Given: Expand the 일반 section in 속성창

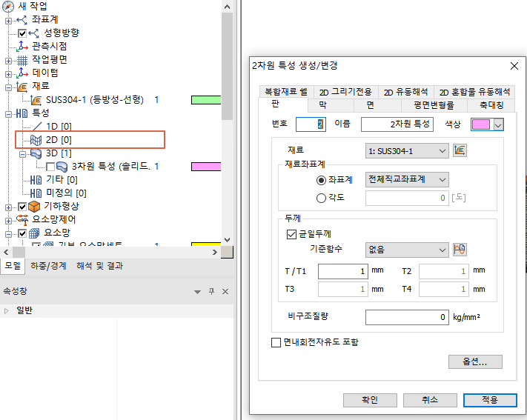Looking at the screenshot, I should [x=7, y=310].
